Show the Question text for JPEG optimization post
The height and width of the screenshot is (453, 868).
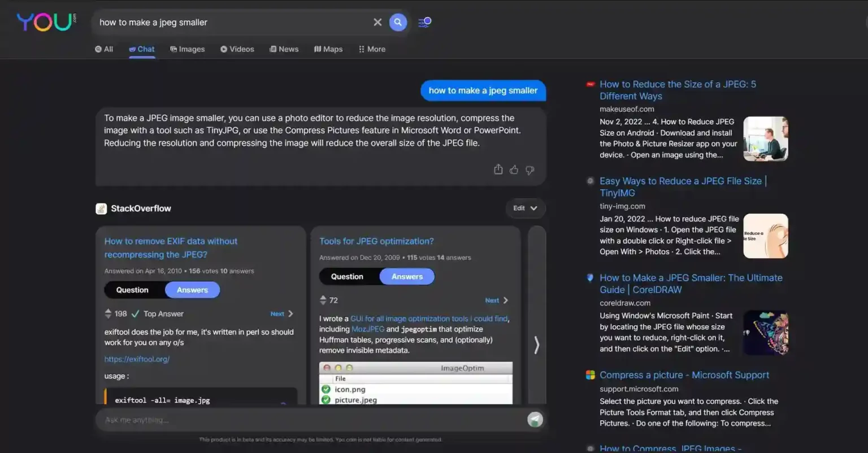(x=347, y=276)
